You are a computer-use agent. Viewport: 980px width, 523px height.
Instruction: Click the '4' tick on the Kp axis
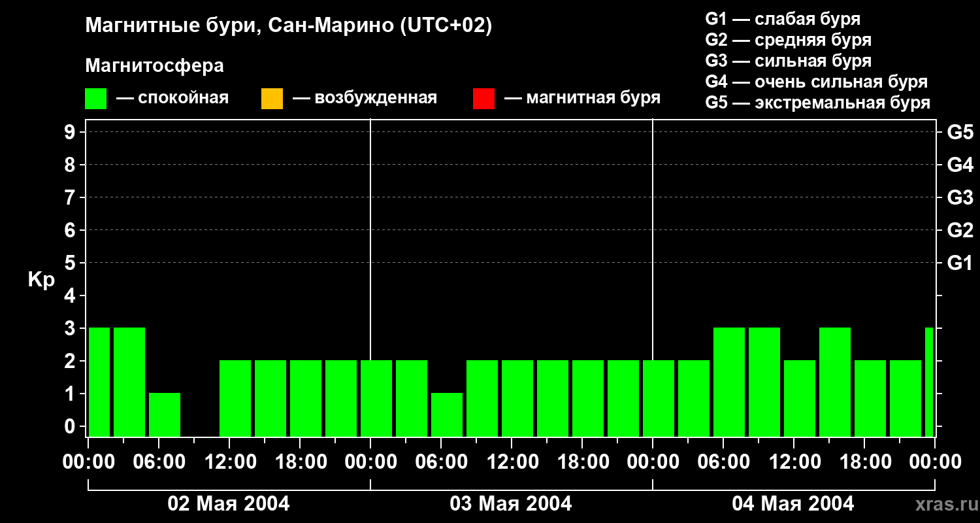tap(71, 295)
